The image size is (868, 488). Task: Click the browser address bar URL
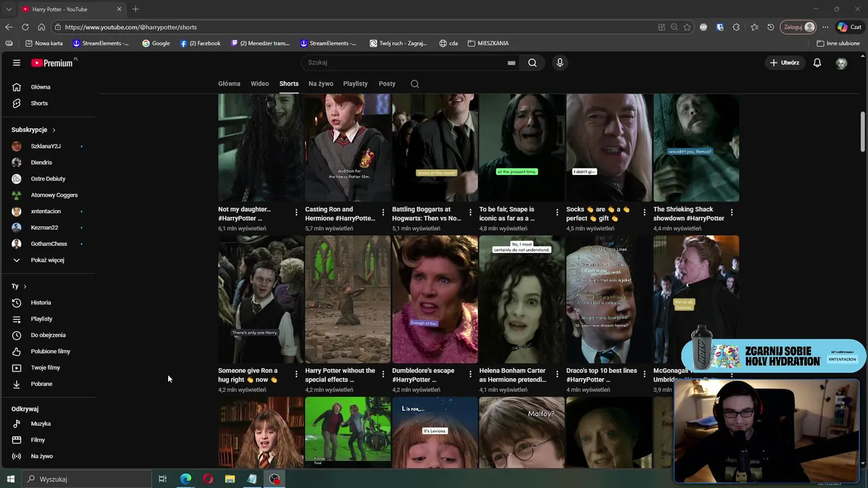click(131, 27)
